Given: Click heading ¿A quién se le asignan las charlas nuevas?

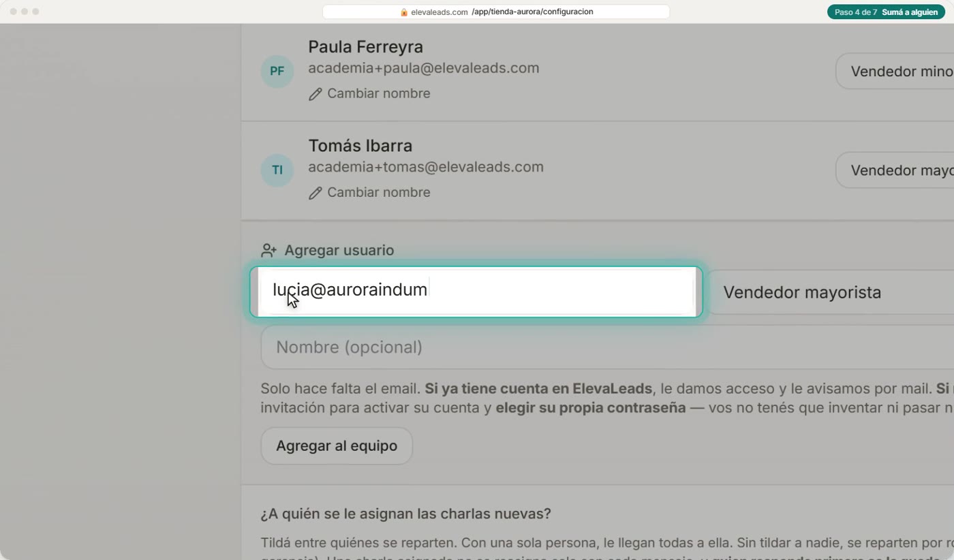Looking at the screenshot, I should (x=405, y=514).
